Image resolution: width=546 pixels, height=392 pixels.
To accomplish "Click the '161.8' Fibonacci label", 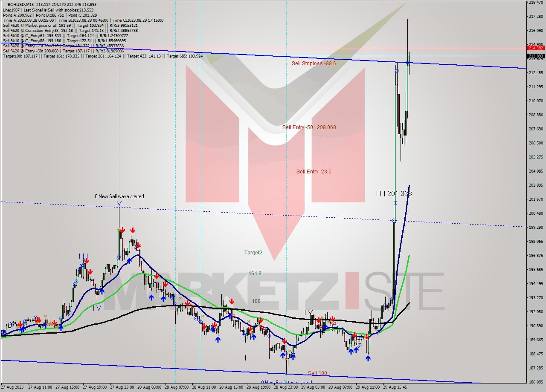I will 255,274.
